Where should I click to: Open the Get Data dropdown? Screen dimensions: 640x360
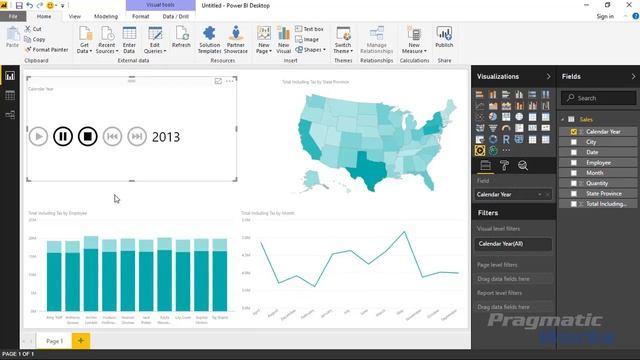[84, 40]
